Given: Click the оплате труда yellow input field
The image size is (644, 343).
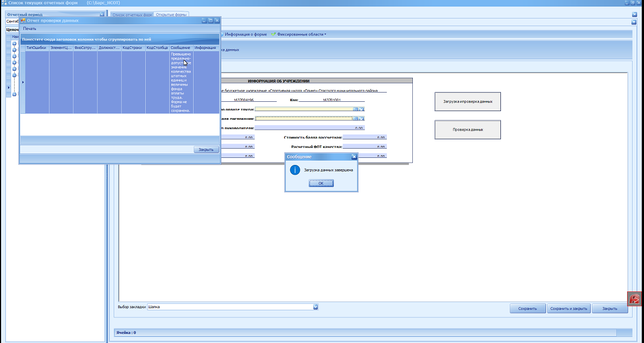Looking at the screenshot, I should (304, 109).
